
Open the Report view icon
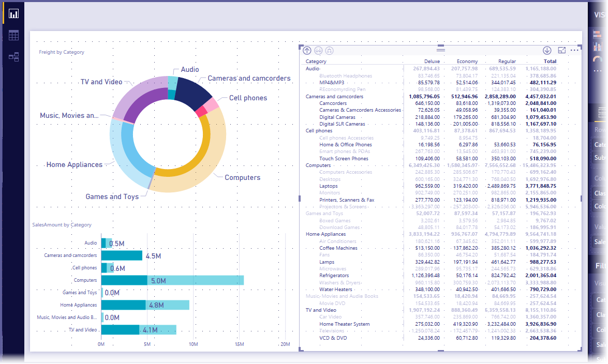(13, 14)
